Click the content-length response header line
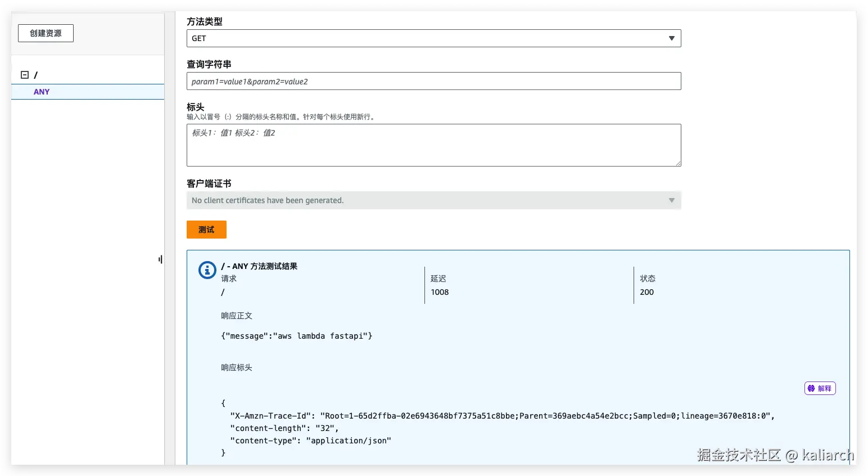 point(284,428)
